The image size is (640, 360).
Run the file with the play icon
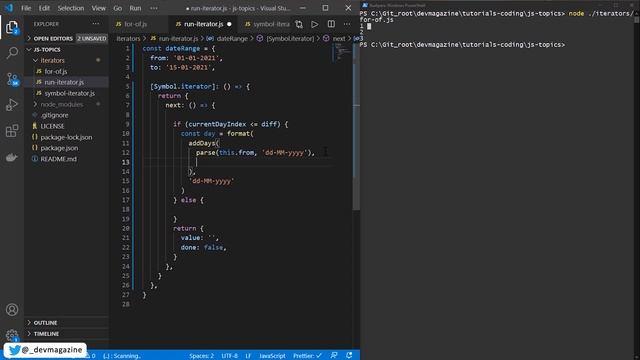pyautogui.click(x=314, y=24)
